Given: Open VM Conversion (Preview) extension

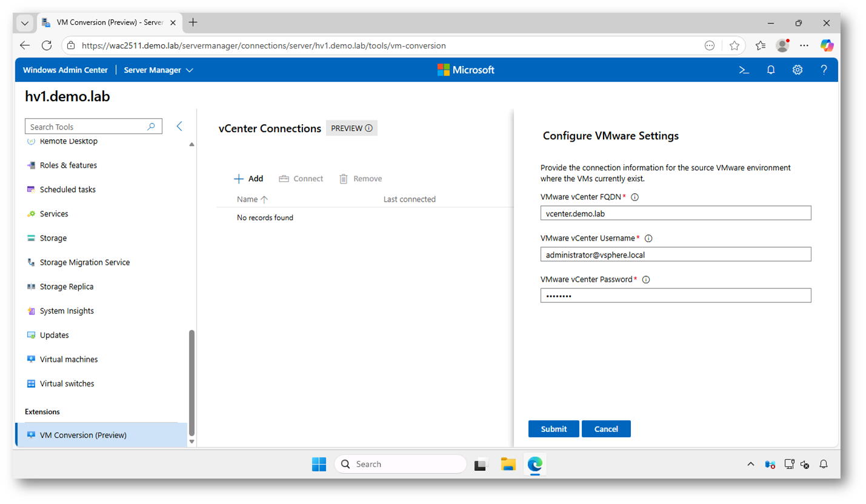Looking at the screenshot, I should coord(83,435).
